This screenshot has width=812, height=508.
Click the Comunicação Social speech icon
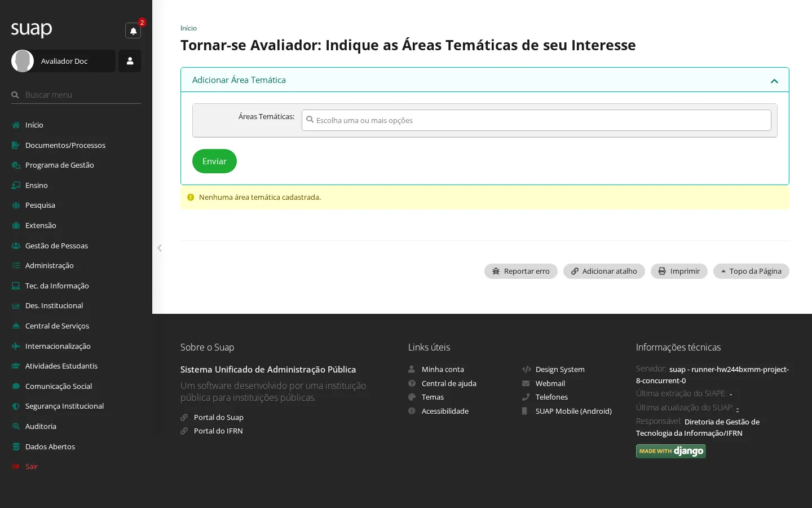pyautogui.click(x=16, y=386)
